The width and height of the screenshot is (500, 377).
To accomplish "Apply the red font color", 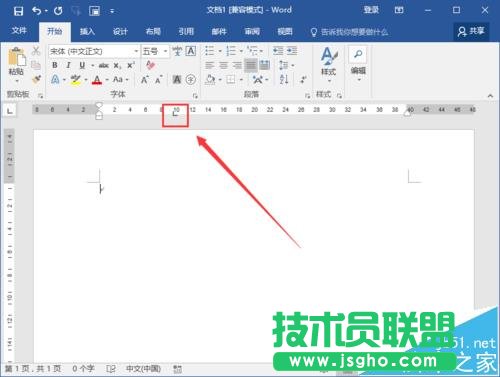I will point(97,79).
